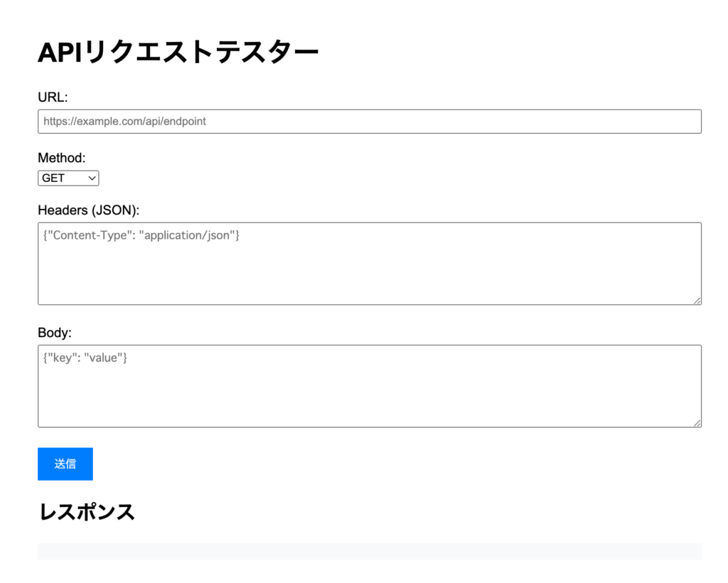Screen dimensions: 728x583
Task: Focus the Headers (JSON) textarea
Action: pos(370,263)
